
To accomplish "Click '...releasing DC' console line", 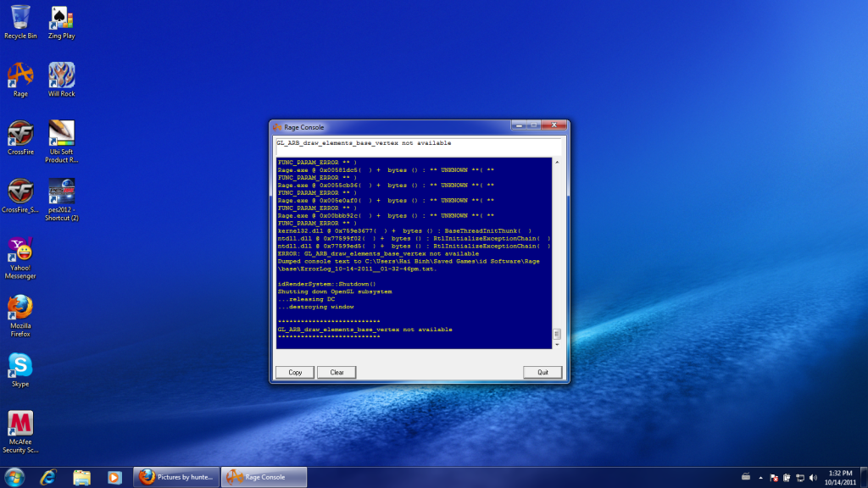I will click(306, 299).
